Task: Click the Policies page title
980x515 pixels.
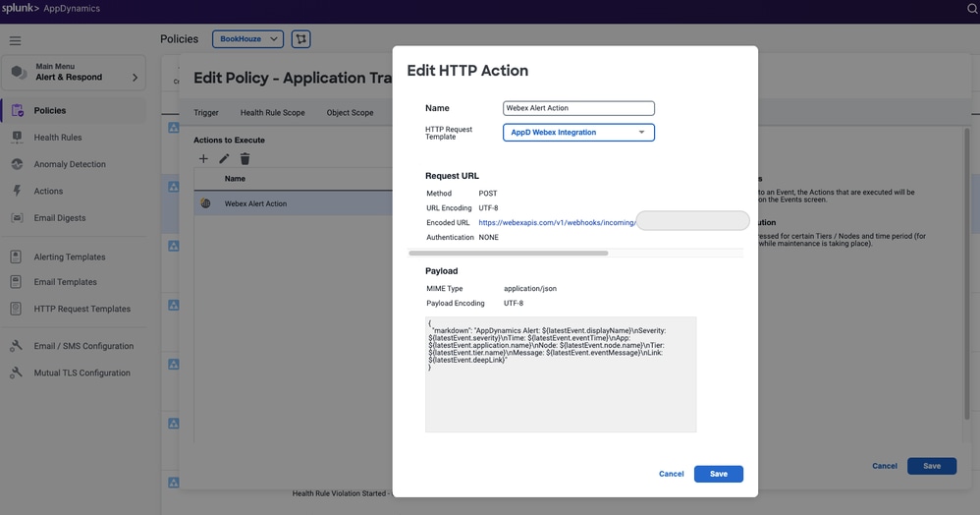Action: point(179,38)
